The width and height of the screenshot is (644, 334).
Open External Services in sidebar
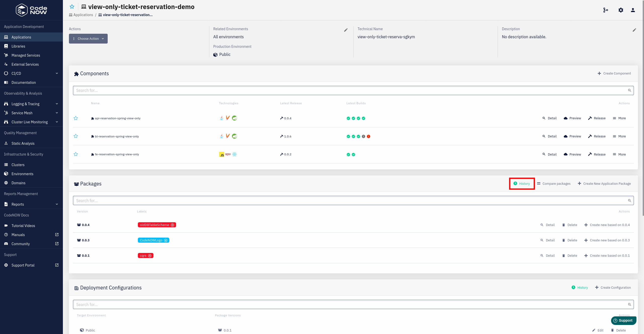pyautogui.click(x=31, y=64)
